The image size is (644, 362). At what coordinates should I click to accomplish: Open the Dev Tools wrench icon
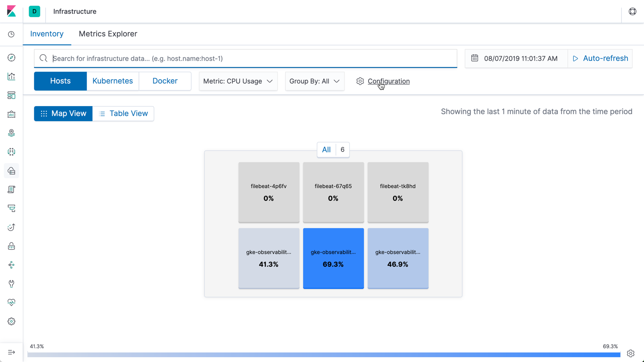pos(11,283)
